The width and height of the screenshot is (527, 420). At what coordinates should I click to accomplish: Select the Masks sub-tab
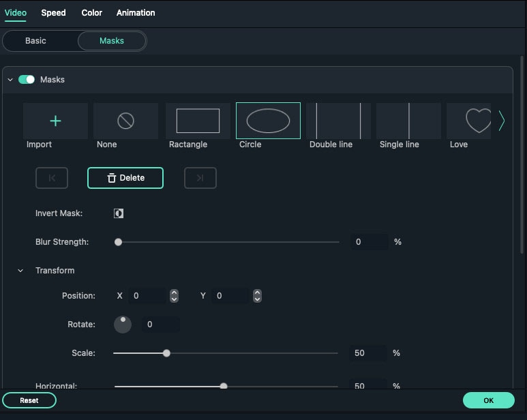(112, 41)
